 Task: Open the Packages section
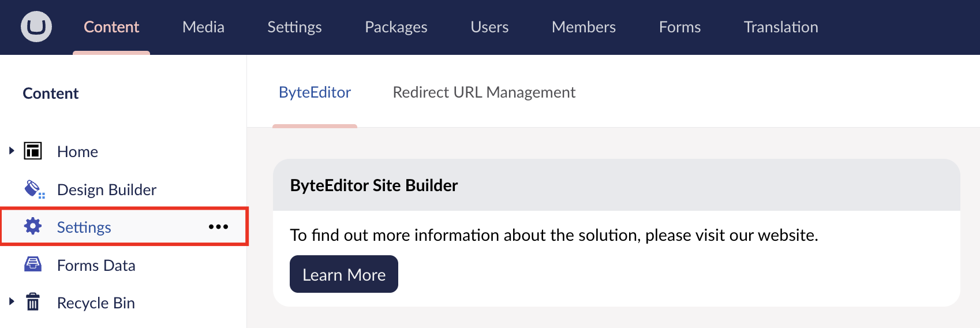(396, 27)
